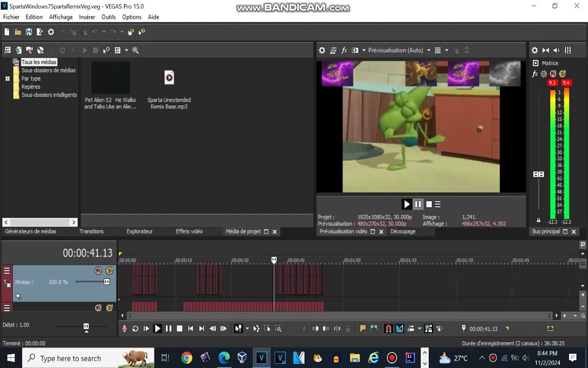The image size is (588, 368).
Task: Toggle Auto Preview in Project Media toolbar
Action: click(107, 50)
